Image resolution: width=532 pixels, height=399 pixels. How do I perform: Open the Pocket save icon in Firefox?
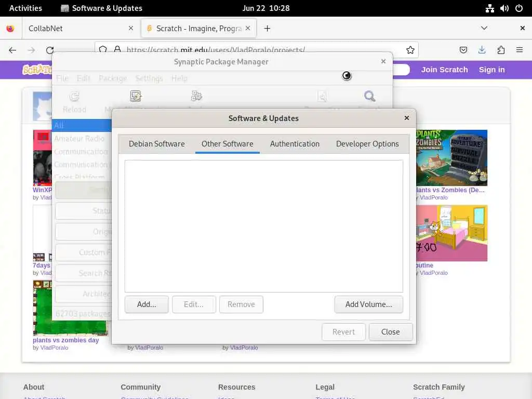point(463,50)
